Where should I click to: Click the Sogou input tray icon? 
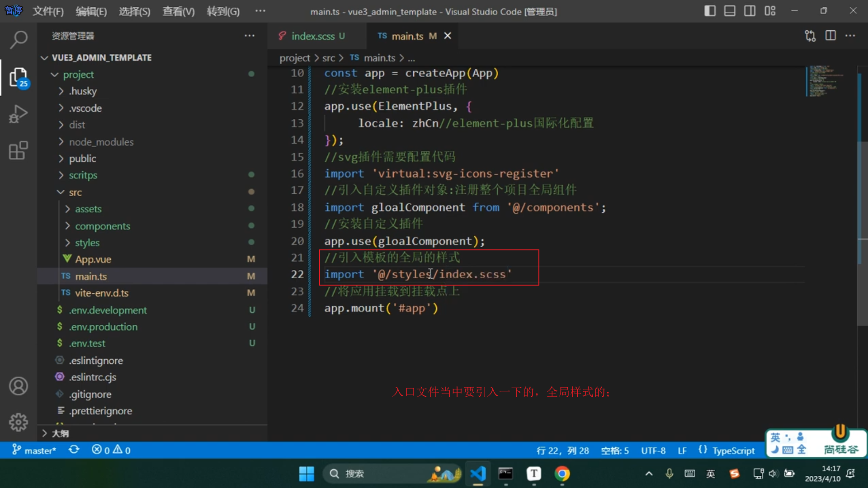point(735,474)
